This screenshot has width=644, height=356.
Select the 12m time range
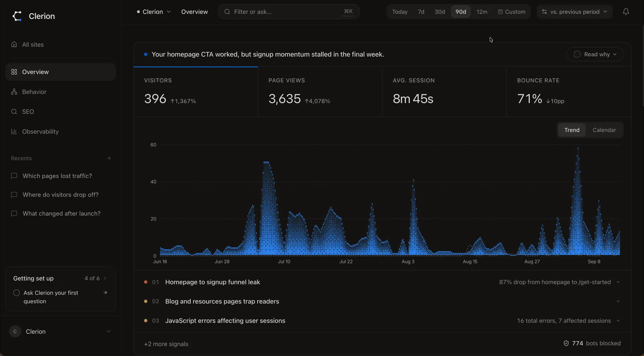pos(482,12)
